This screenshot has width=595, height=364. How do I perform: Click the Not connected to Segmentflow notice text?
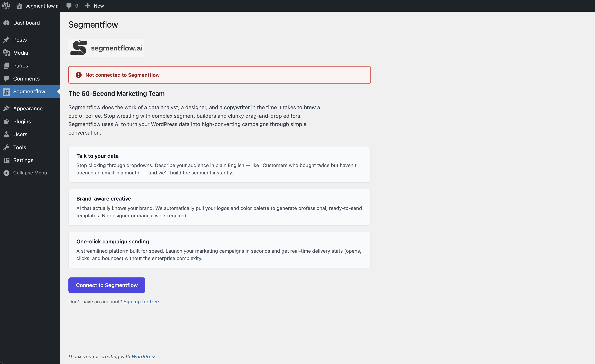click(122, 75)
